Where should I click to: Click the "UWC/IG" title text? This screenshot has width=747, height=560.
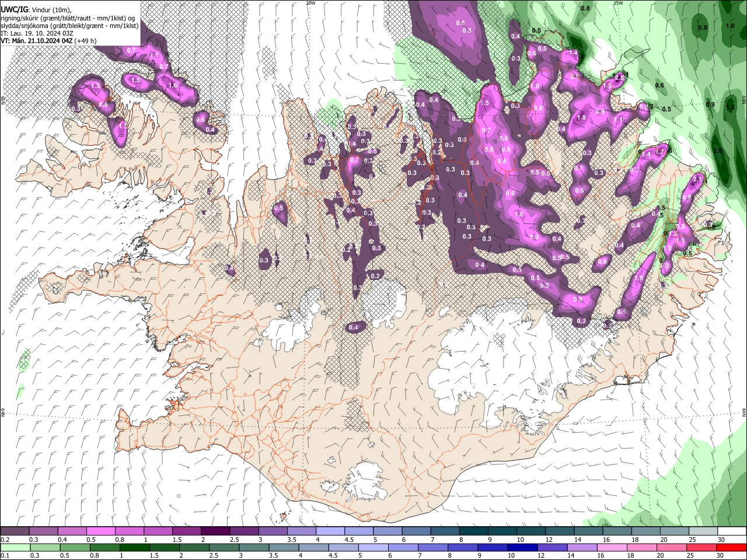(14, 9)
